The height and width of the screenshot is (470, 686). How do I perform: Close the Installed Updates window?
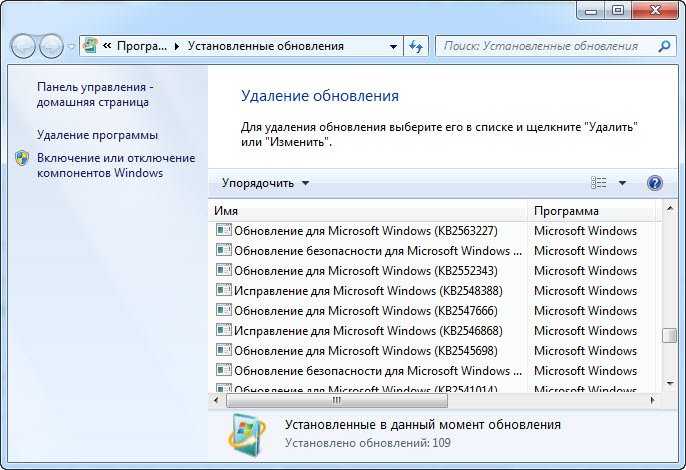tap(655, 11)
